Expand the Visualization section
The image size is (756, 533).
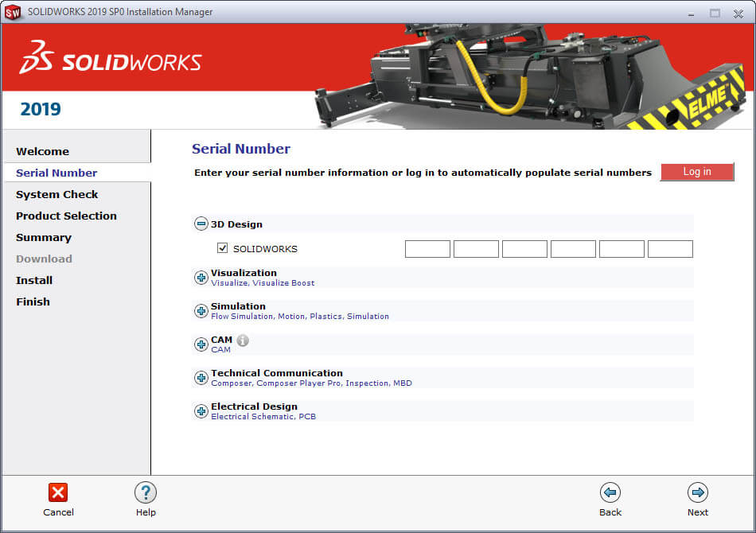(201, 278)
